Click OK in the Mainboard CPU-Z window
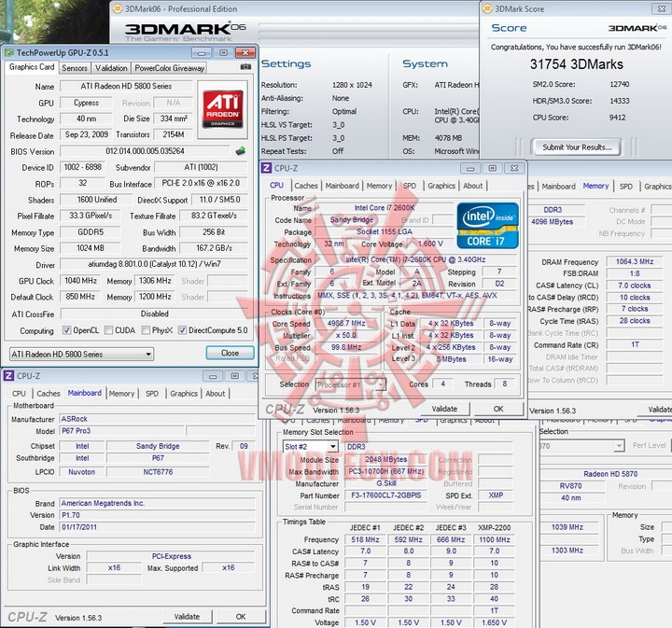 pos(241,616)
